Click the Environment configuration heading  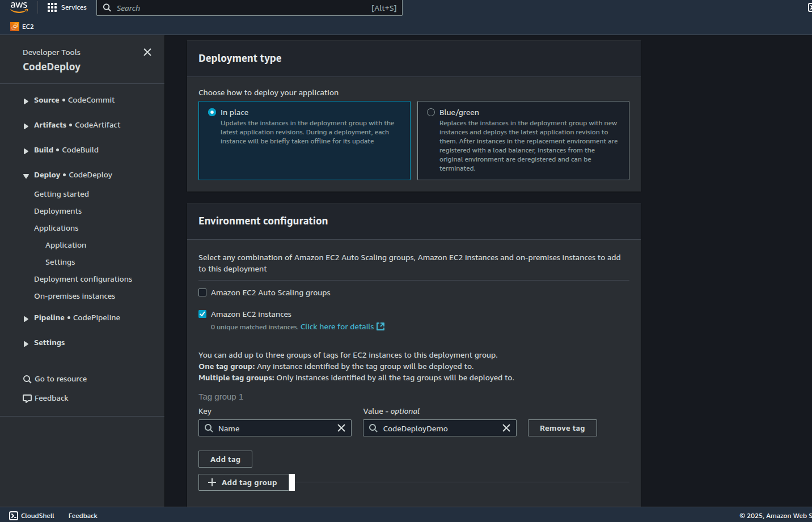pyautogui.click(x=263, y=221)
